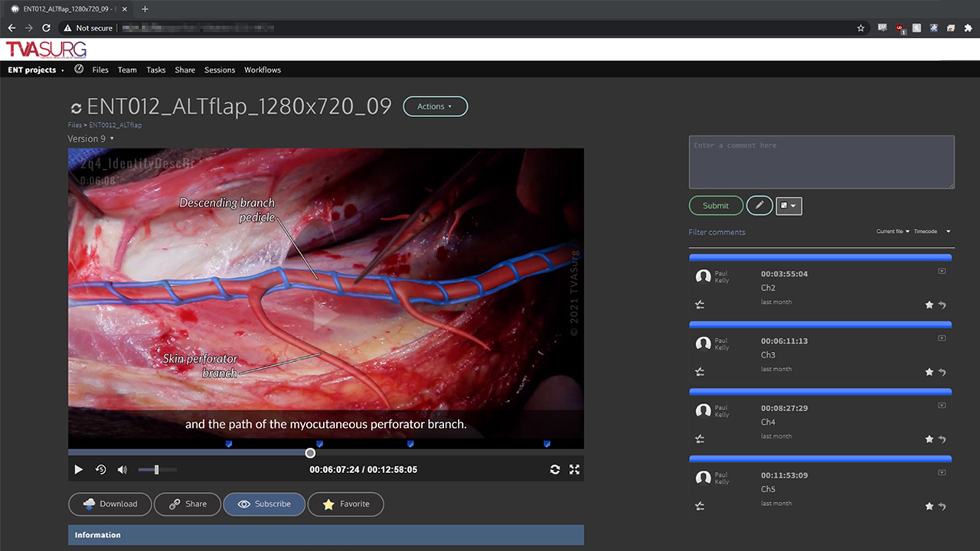Open the color swatch dropdown next to pencil
This screenshot has width=980, height=551.
pyautogui.click(x=789, y=205)
